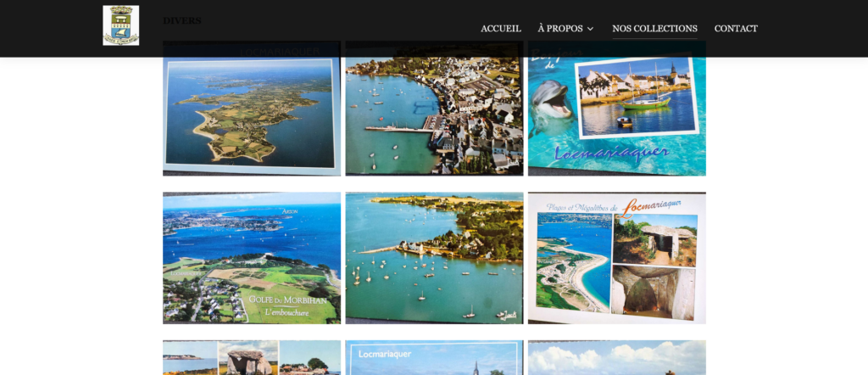
Task: Open the aerial peninsula postcard with blue border
Action: (252, 109)
